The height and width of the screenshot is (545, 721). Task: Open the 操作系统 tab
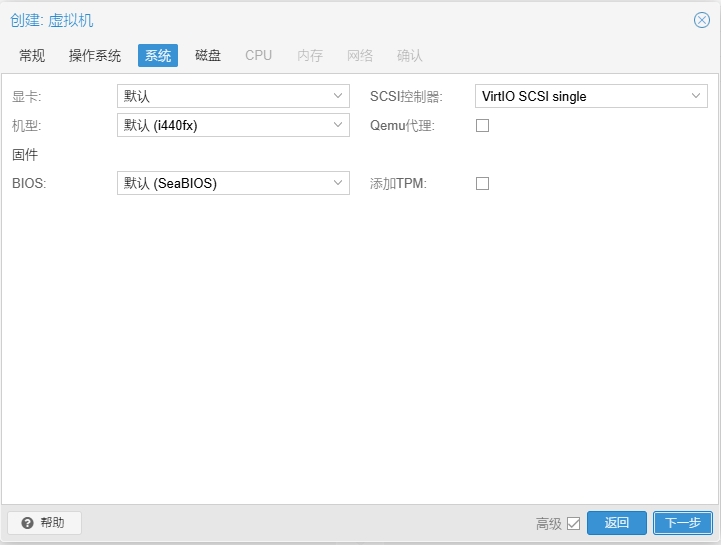point(95,55)
